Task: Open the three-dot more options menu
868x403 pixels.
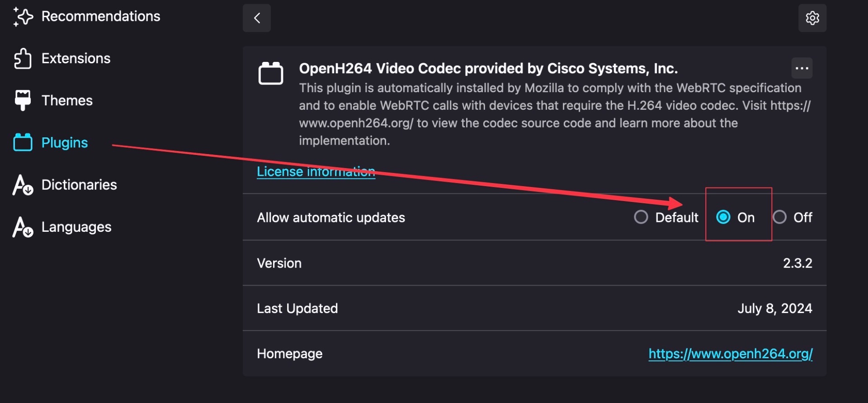Action: click(802, 68)
